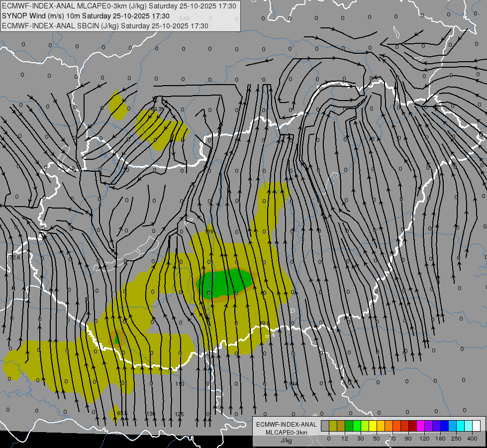Click the map value 69.3
Viewport: 487px width, 448px height.
157,109
